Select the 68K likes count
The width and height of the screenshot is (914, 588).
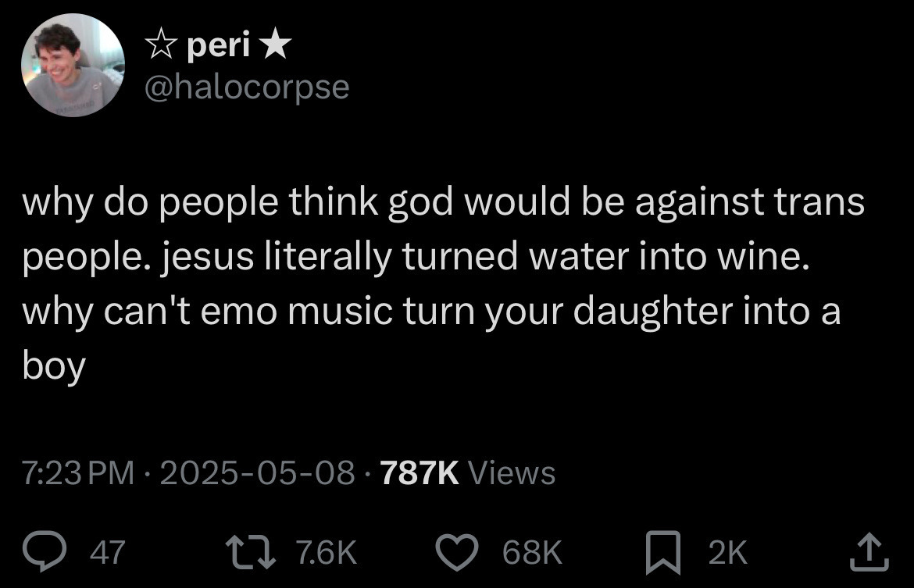pyautogui.click(x=532, y=552)
